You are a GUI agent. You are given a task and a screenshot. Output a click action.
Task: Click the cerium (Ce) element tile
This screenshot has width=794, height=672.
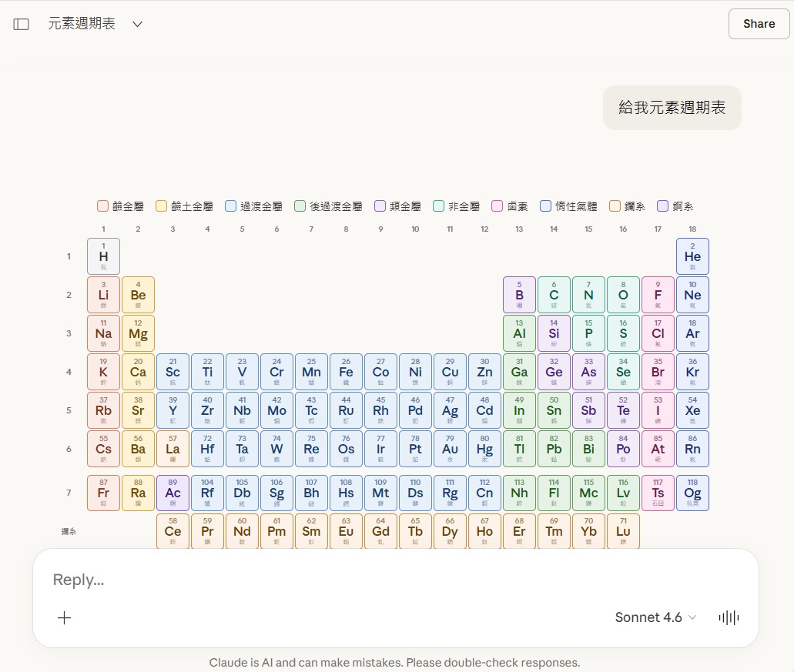point(173,531)
